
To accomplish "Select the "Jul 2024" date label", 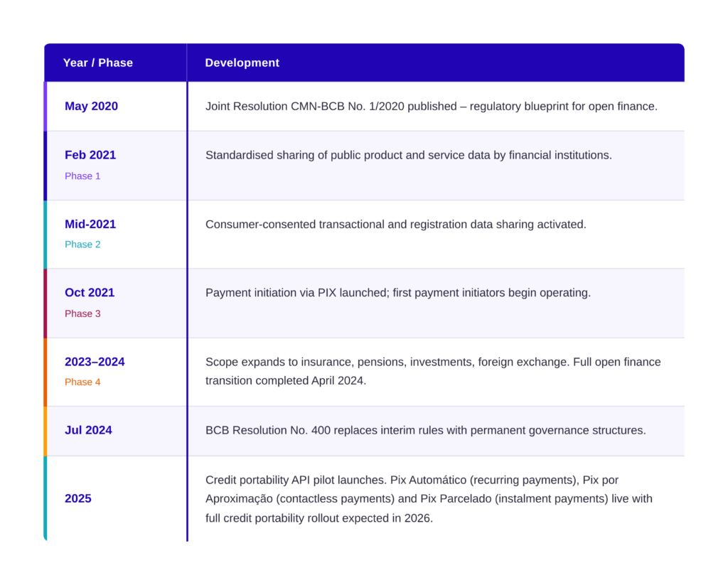I will (x=88, y=430).
